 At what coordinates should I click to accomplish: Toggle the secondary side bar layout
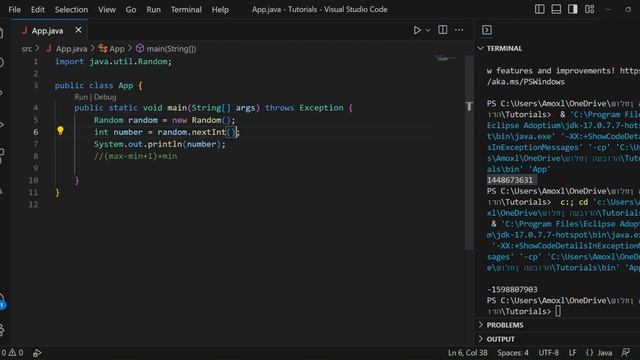point(573,9)
